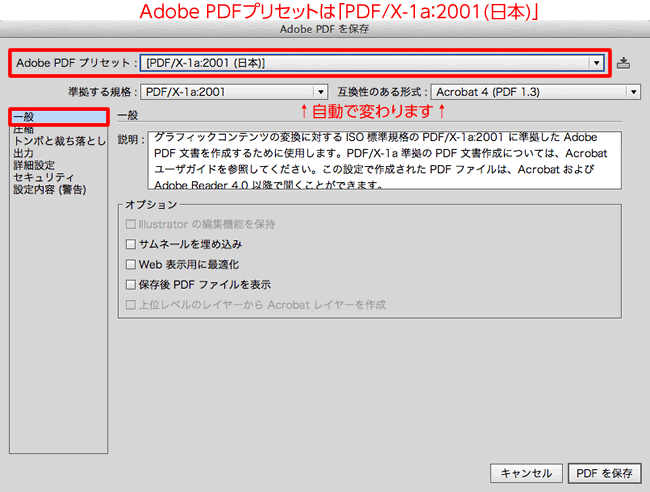Enable 保存後 PDF ファイルを表示 checkbox
Screen dimensions: 650x492
coord(131,285)
